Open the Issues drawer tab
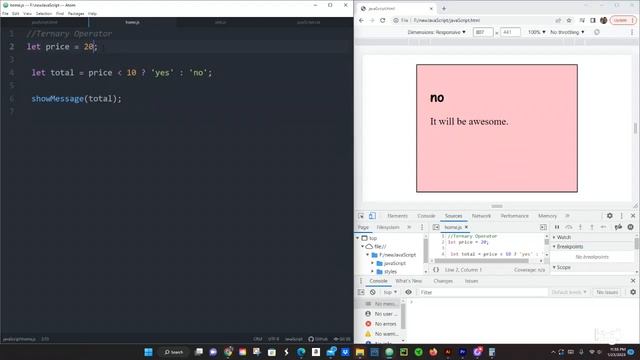This screenshot has height=360, width=640. [x=471, y=281]
